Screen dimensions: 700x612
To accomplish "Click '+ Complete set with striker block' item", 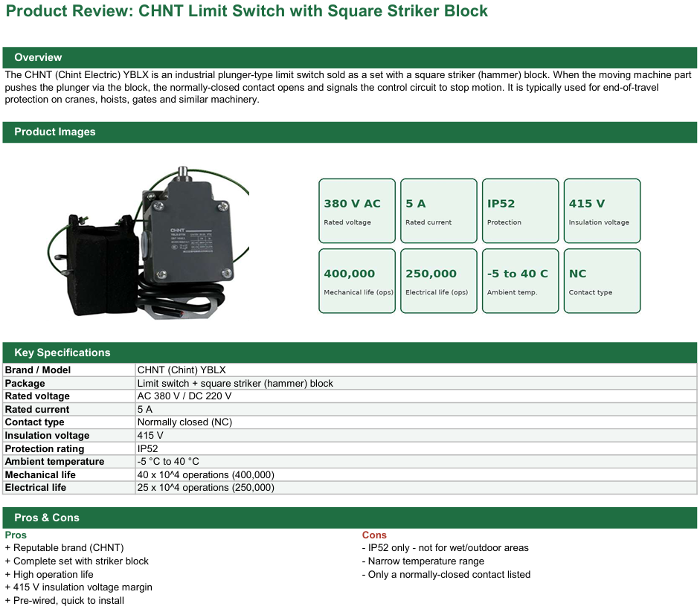I will [x=77, y=561].
